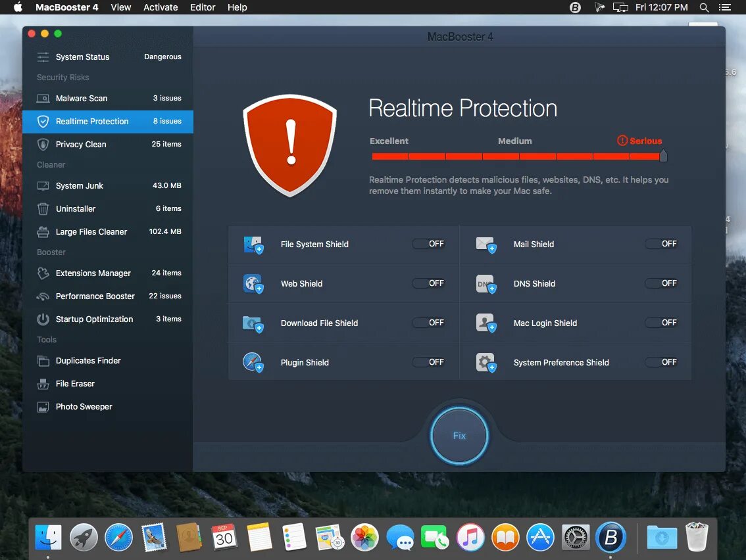The height and width of the screenshot is (560, 746).
Task: Turn on the Mail Shield switch
Action: 661,244
